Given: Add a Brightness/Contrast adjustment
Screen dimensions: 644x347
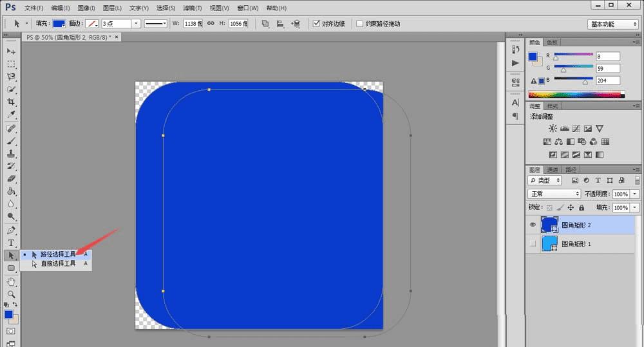Looking at the screenshot, I should (553, 129).
